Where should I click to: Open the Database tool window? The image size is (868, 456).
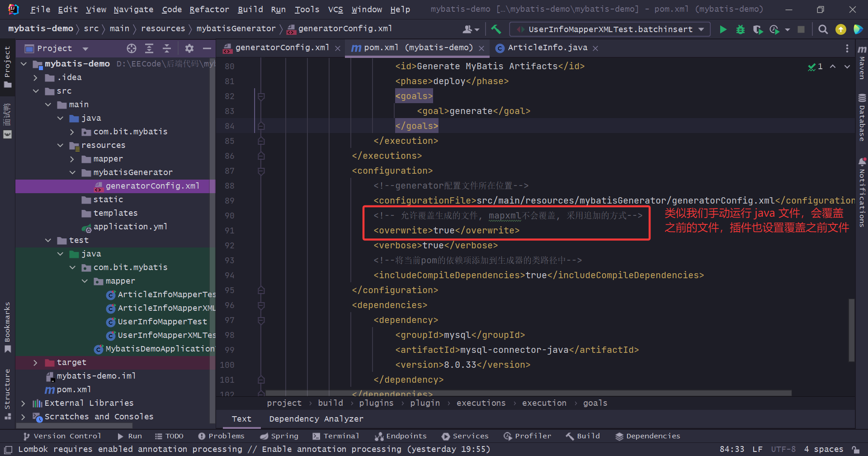[862, 117]
